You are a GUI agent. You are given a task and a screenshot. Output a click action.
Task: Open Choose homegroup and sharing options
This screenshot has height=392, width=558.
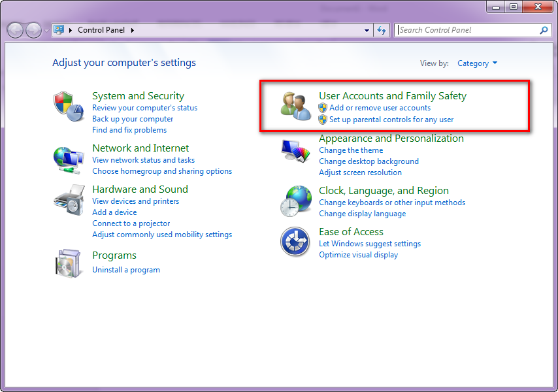point(162,171)
